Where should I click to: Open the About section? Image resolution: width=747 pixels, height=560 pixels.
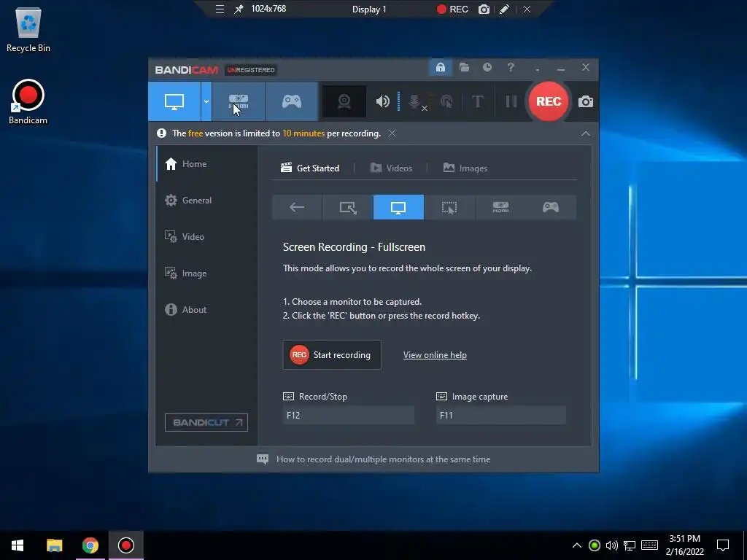click(206, 309)
